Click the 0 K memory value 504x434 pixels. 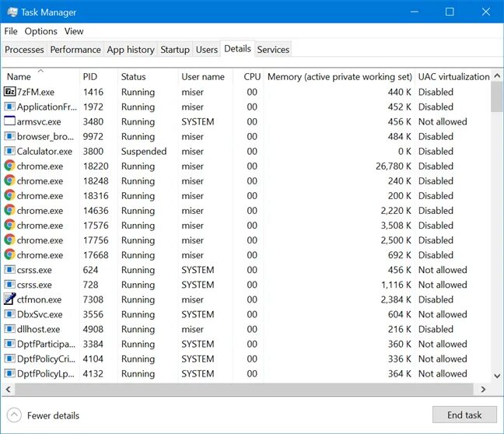click(x=404, y=152)
